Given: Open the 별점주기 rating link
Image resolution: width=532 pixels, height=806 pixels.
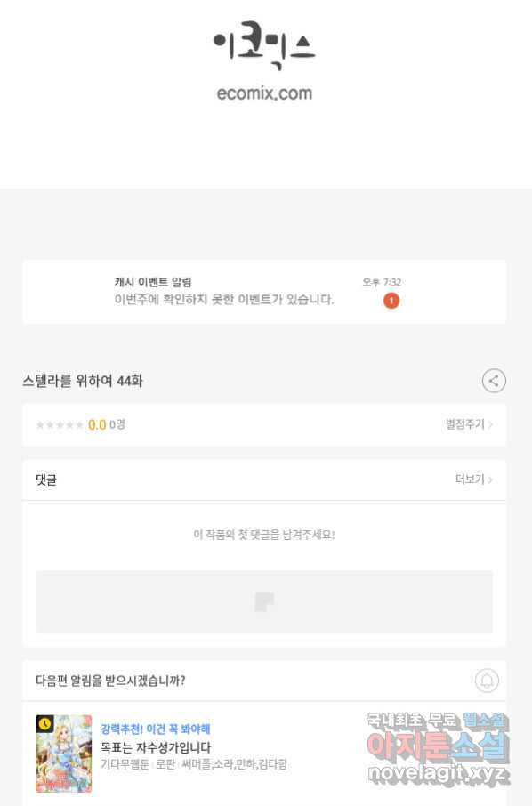Looking at the screenshot, I should 469,424.
